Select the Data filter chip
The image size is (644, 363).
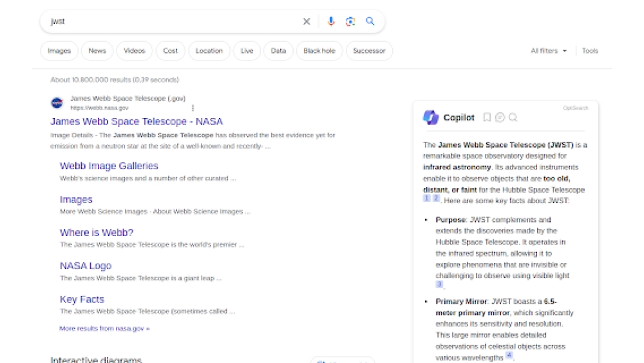click(278, 51)
